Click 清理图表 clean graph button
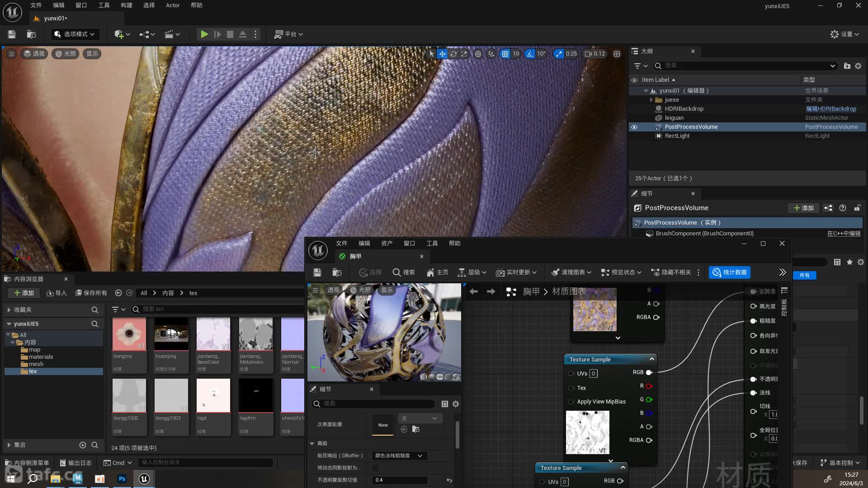The width and height of the screenshot is (868, 488). coord(571,272)
